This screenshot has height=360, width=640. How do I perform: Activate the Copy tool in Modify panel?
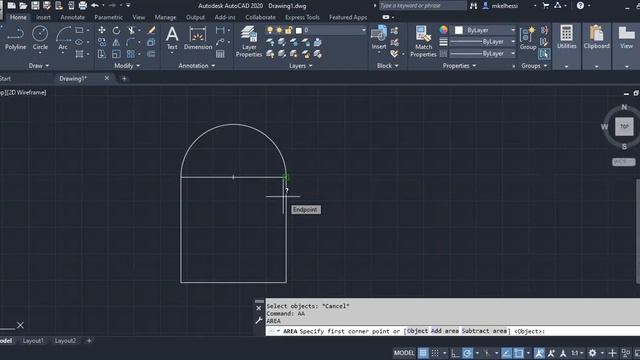102,42
